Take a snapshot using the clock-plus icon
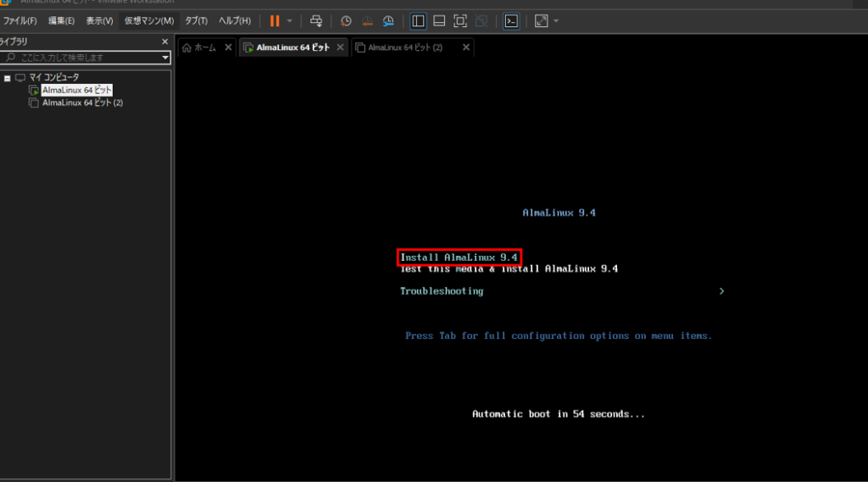Viewport: 868px width, 482px height. (346, 20)
